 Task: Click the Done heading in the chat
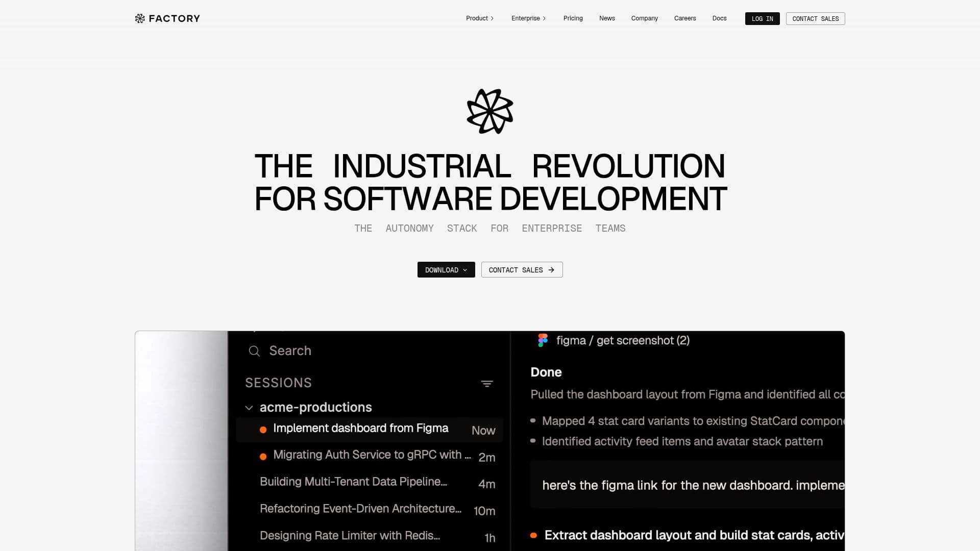(546, 372)
